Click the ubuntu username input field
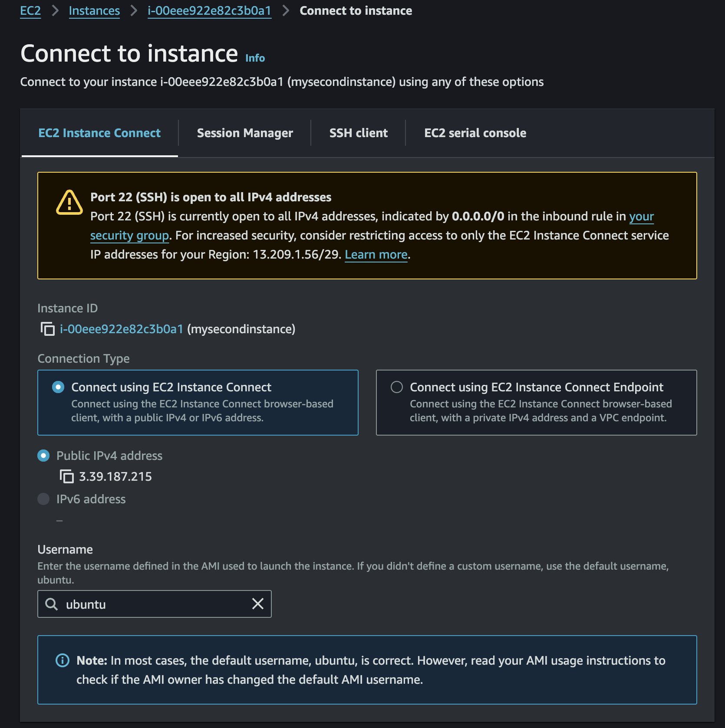 (155, 604)
